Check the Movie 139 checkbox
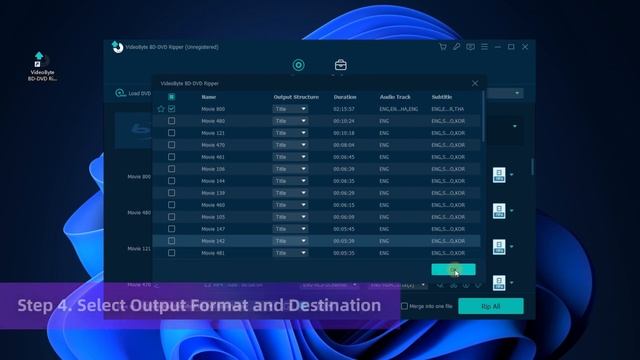The width and height of the screenshot is (640, 360). tap(171, 193)
